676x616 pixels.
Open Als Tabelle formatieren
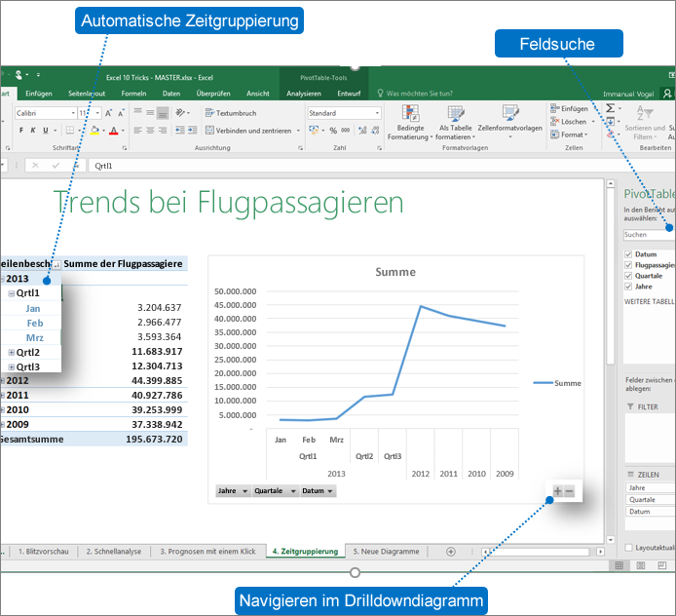coord(455,123)
